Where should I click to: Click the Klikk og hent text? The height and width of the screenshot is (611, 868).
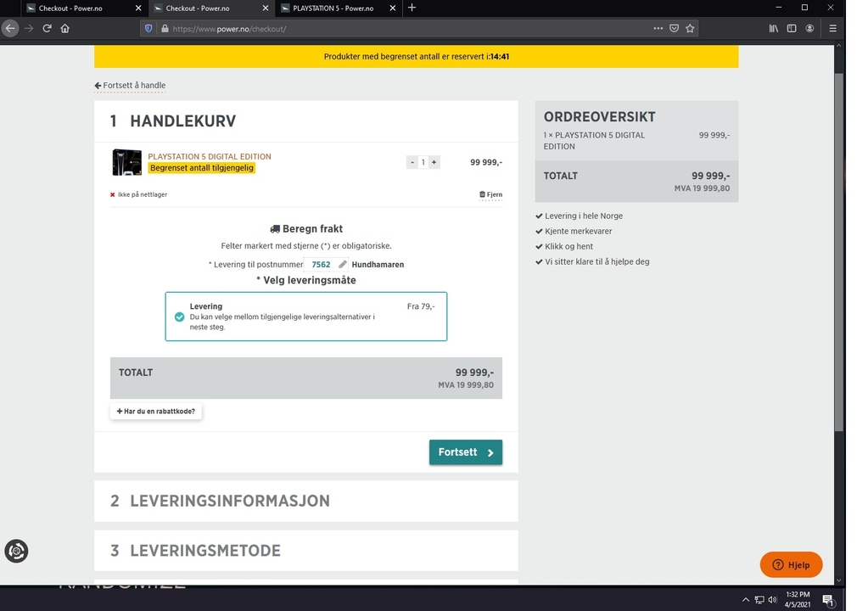tap(568, 246)
